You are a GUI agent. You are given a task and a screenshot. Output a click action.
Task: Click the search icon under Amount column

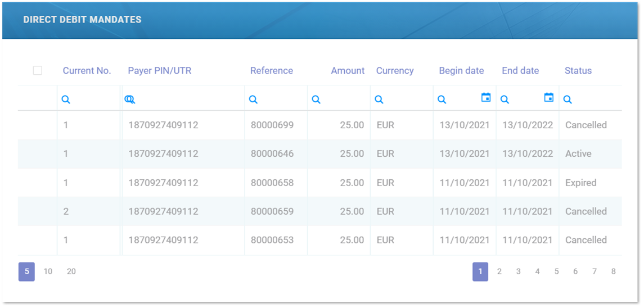pyautogui.click(x=316, y=99)
